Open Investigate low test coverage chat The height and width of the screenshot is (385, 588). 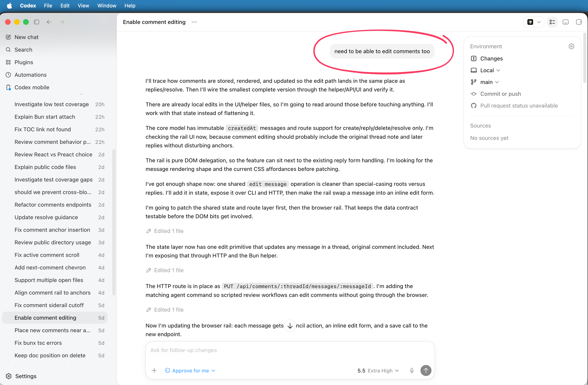55,104
